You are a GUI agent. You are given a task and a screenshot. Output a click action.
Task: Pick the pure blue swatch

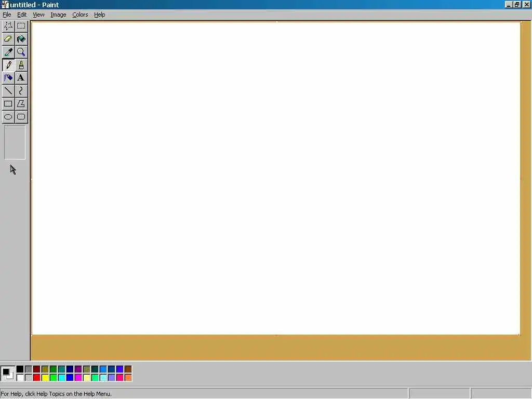(70, 378)
